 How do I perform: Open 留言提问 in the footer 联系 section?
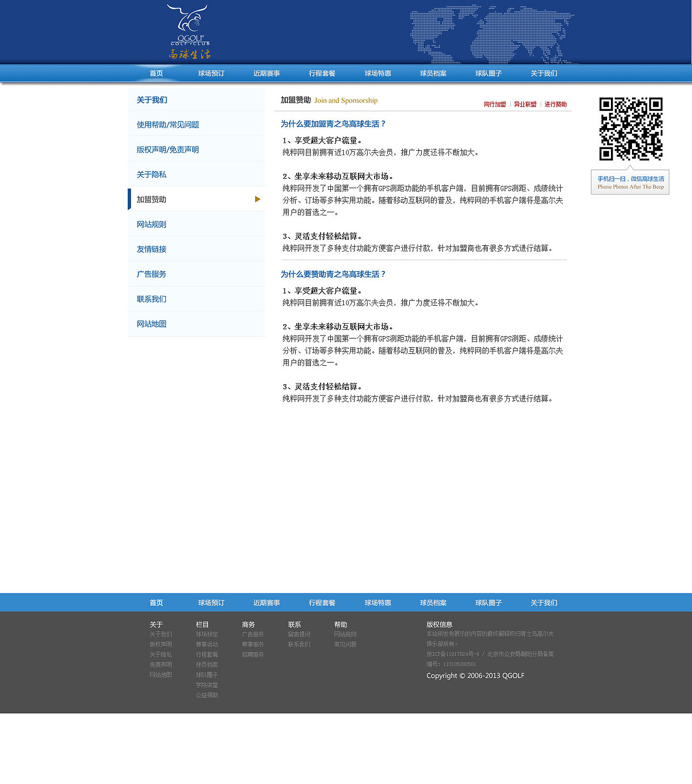click(298, 634)
